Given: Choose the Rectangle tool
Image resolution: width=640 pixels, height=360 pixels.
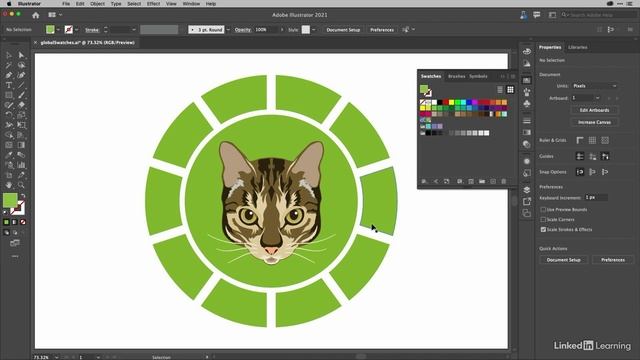Looking at the screenshot, I should tap(9, 95).
